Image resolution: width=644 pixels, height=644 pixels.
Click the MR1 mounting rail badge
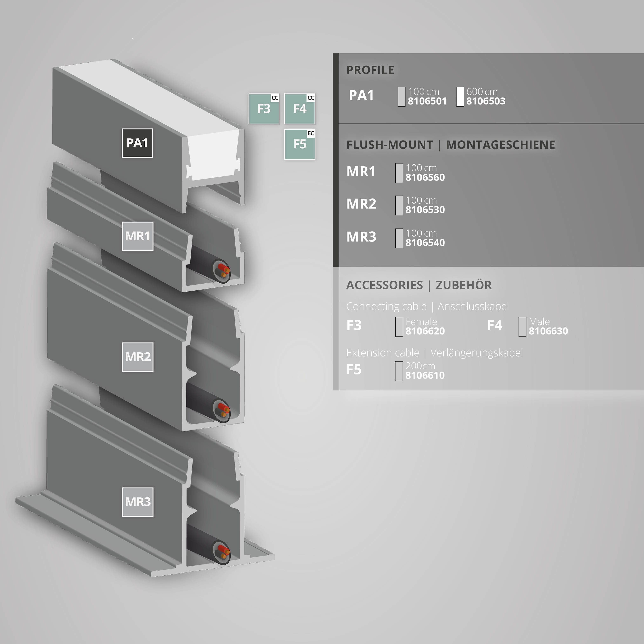click(x=138, y=236)
